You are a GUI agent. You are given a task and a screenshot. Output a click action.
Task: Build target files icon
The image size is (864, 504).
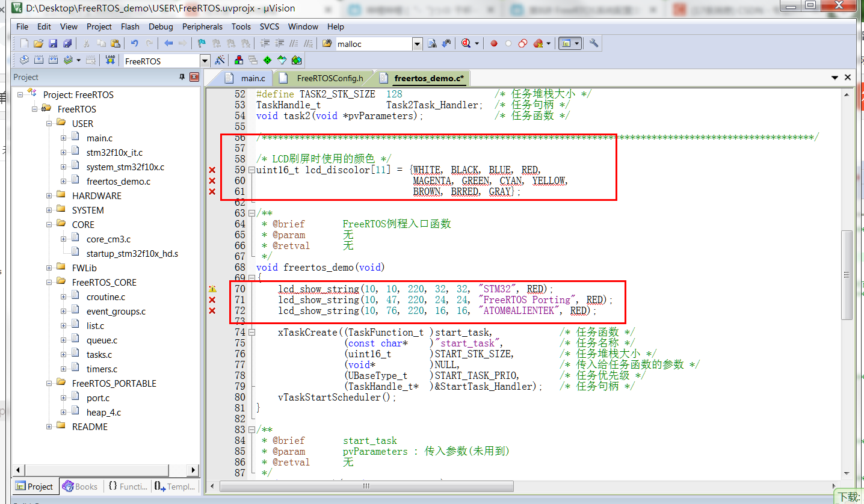pyautogui.click(x=39, y=60)
